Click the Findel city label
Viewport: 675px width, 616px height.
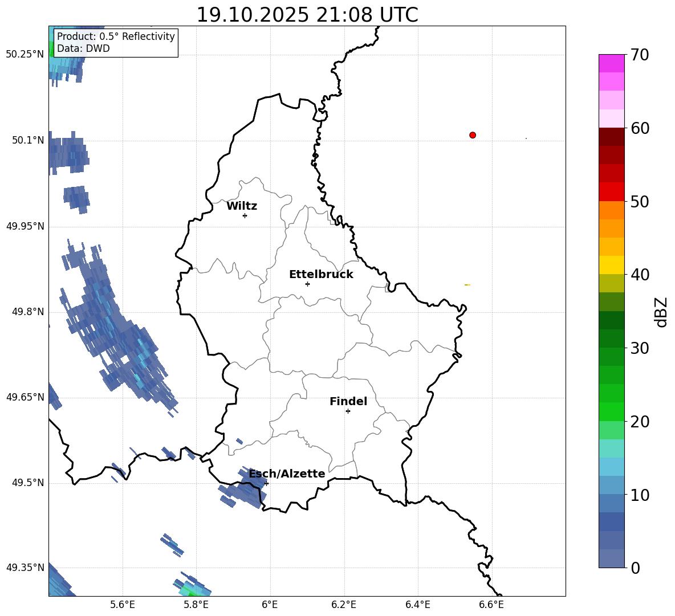pyautogui.click(x=348, y=401)
